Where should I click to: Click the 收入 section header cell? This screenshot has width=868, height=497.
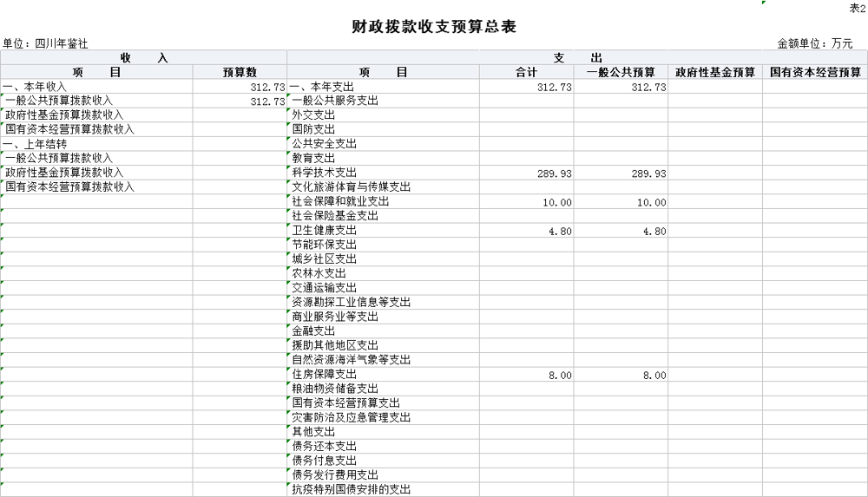point(144,57)
